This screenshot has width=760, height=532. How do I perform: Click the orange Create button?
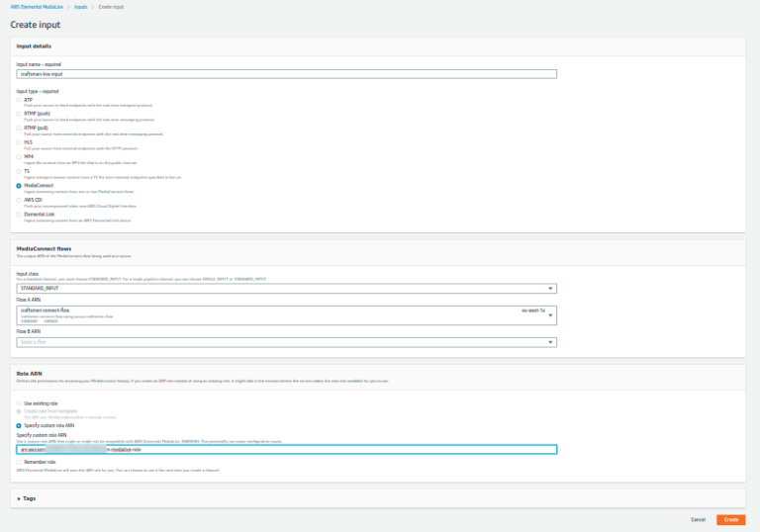click(x=731, y=519)
